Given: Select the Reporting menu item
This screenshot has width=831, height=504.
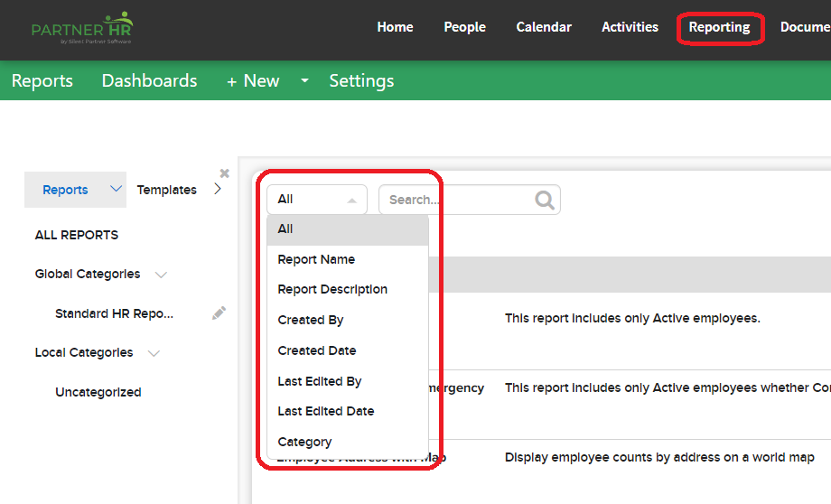Looking at the screenshot, I should click(x=719, y=27).
